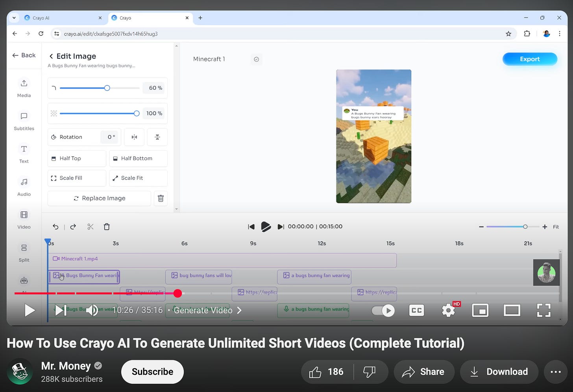Open the browser tab search dropdown
The height and width of the screenshot is (392, 573).
click(14, 18)
